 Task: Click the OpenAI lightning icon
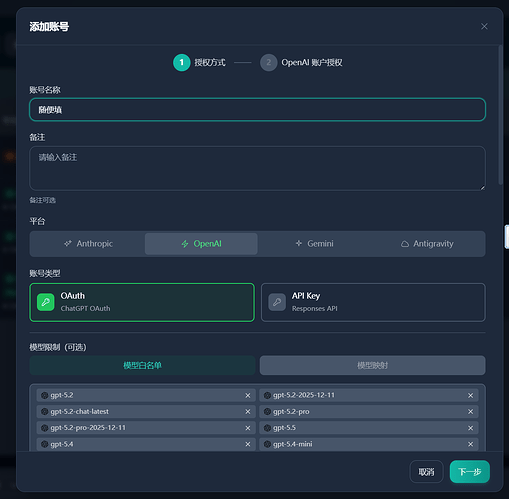pyautogui.click(x=185, y=244)
